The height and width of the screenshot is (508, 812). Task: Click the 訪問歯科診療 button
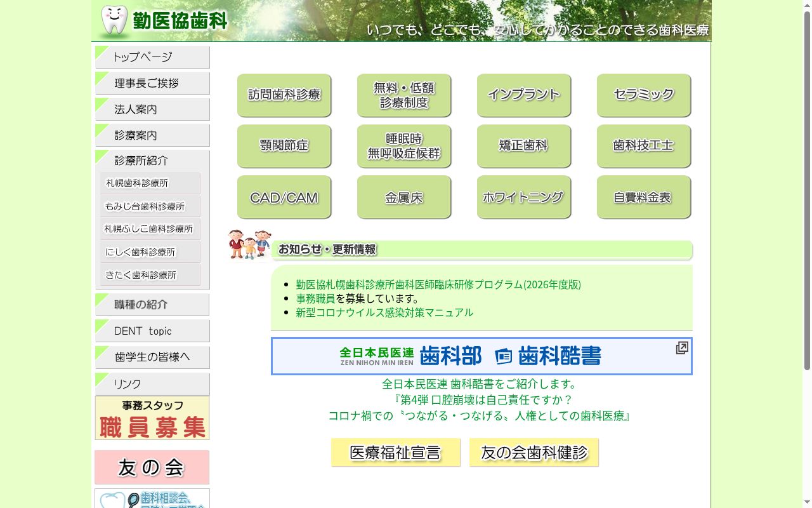coord(284,95)
